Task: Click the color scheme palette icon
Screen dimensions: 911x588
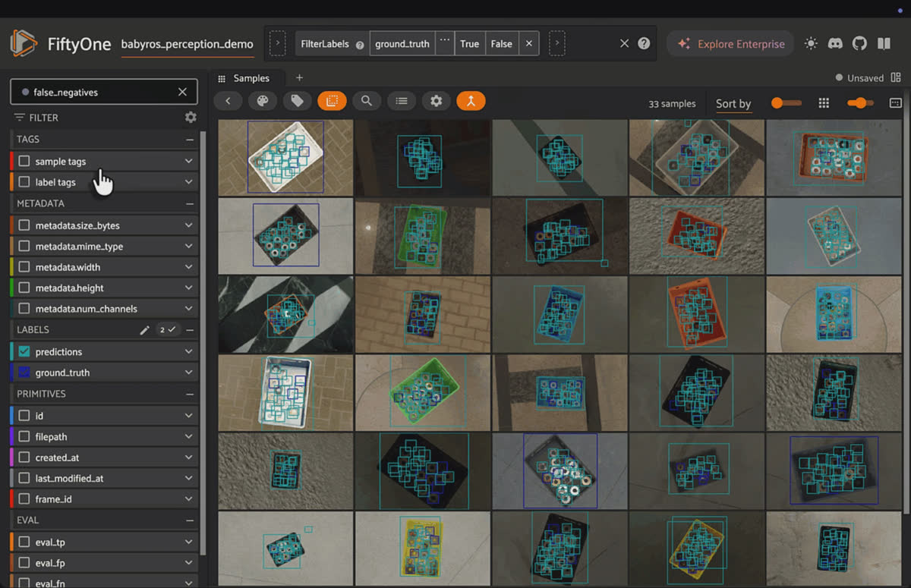Action: pos(263,101)
